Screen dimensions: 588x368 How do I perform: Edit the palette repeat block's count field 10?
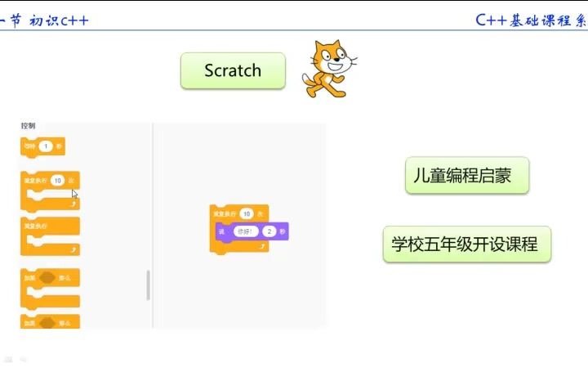point(58,181)
